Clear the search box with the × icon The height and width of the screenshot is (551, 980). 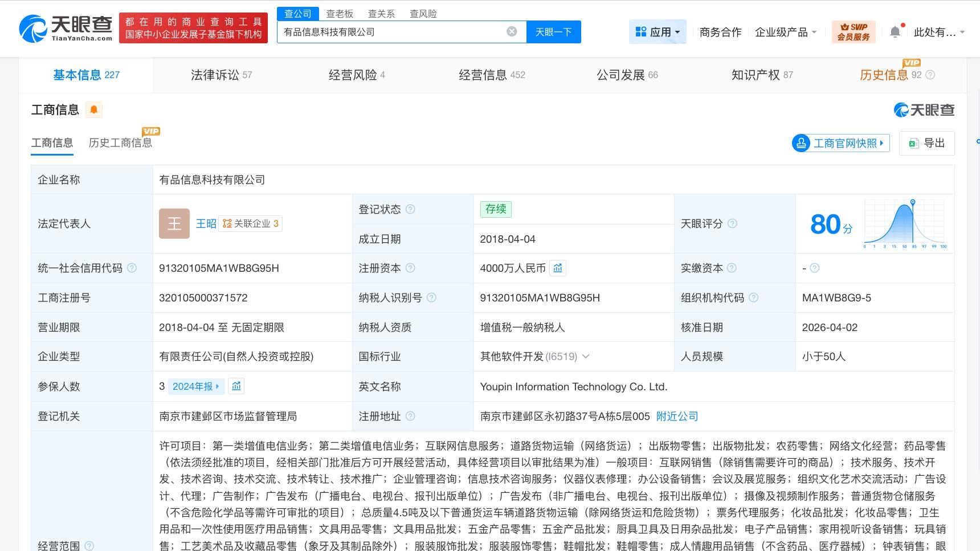[x=512, y=31]
